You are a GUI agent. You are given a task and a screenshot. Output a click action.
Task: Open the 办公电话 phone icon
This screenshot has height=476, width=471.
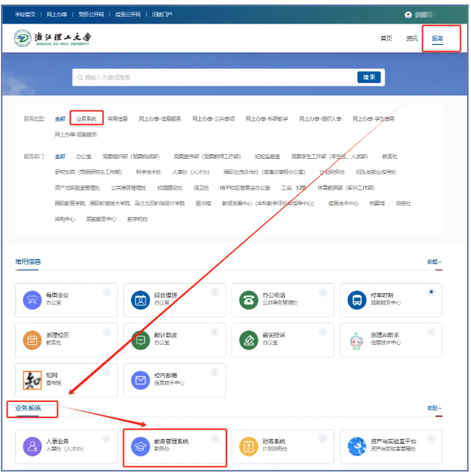248,300
